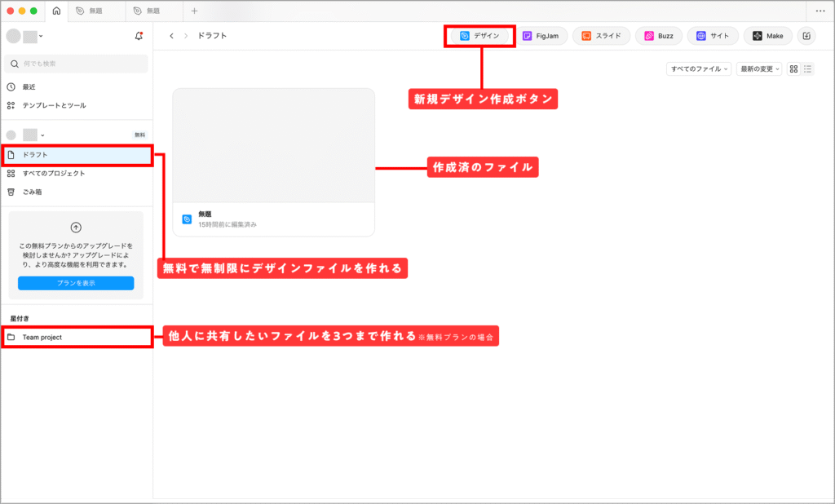Open ごみ箱 trash folder

[33, 192]
